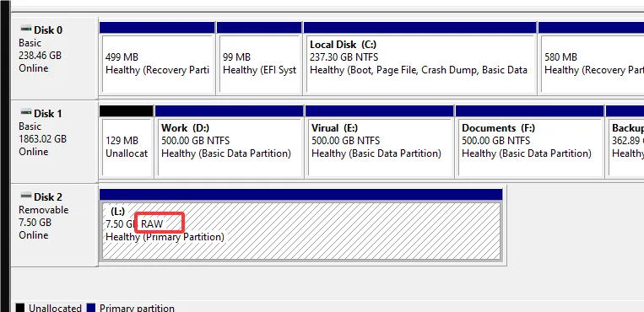
Task: Click the Unallocated legend black swatch
Action: [20, 308]
